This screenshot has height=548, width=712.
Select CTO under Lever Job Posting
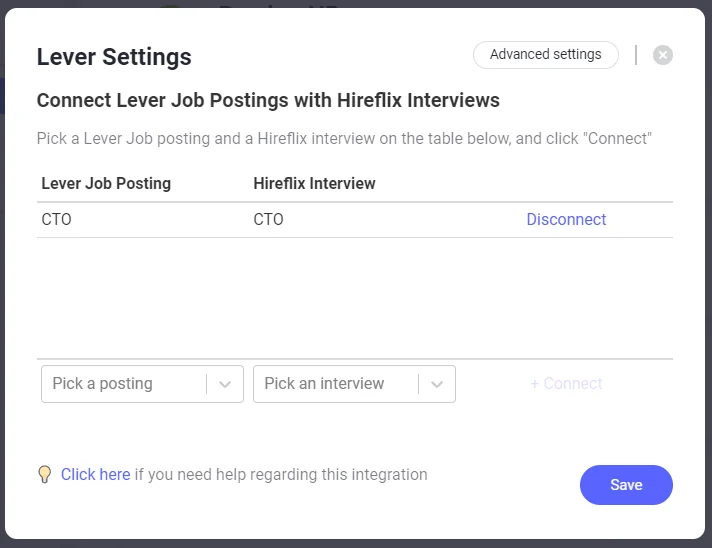click(56, 220)
